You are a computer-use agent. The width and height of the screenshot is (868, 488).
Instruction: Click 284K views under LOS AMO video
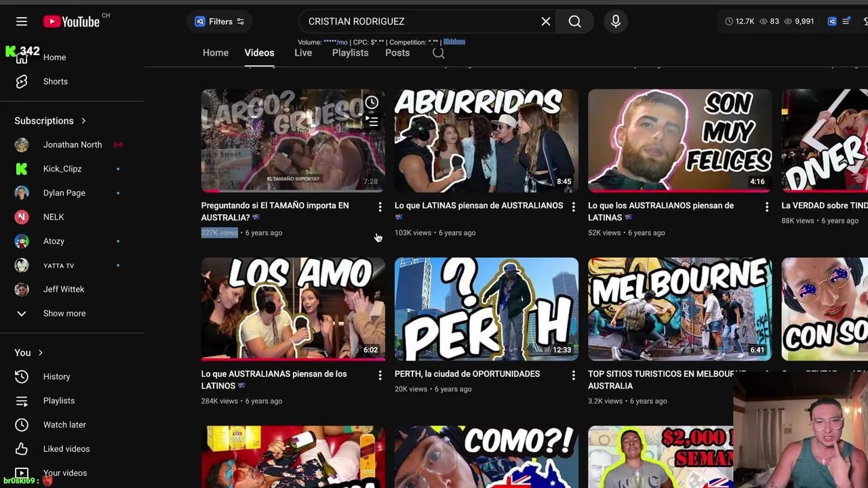point(220,401)
